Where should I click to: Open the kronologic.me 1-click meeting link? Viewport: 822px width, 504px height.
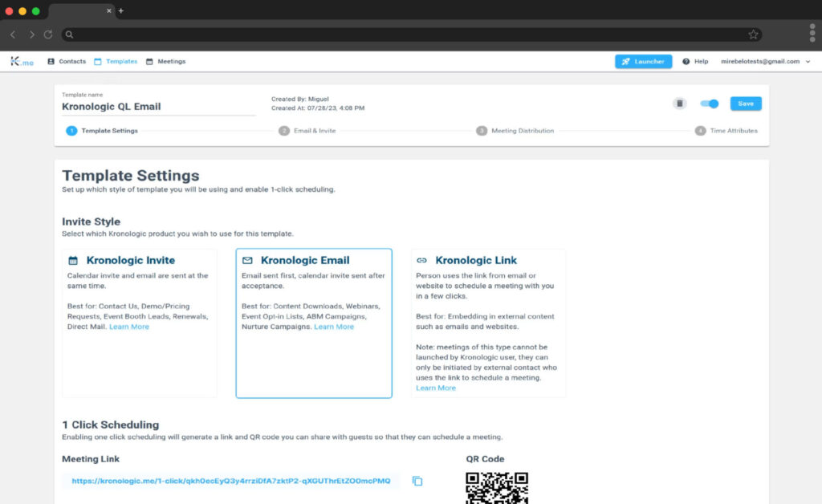(231, 481)
